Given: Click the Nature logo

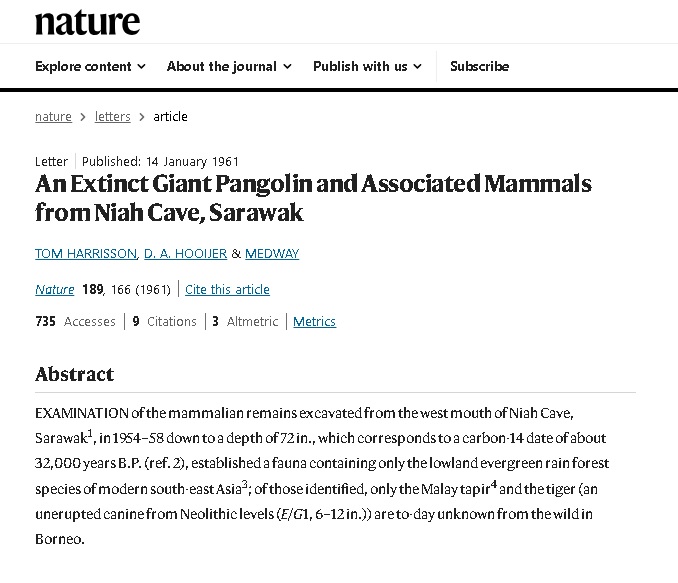Looking at the screenshot, I should pos(88,22).
